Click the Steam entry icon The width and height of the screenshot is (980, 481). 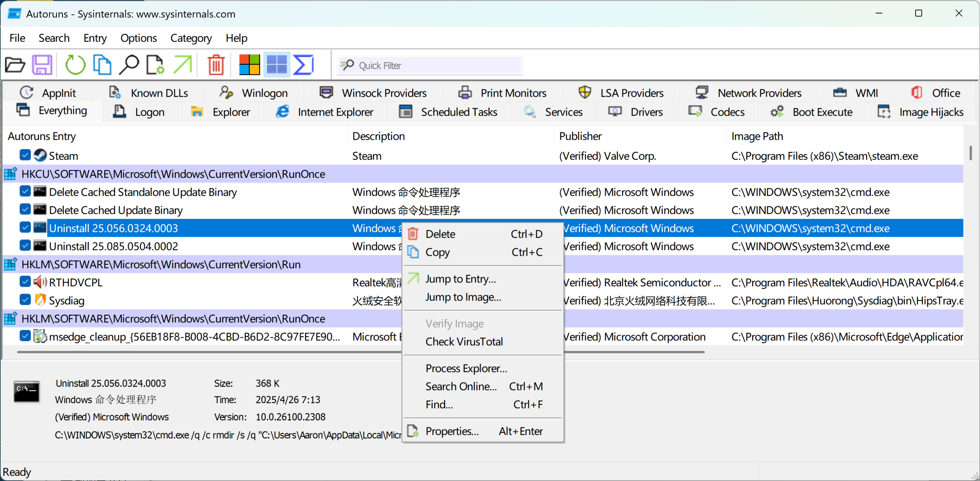[x=40, y=156]
